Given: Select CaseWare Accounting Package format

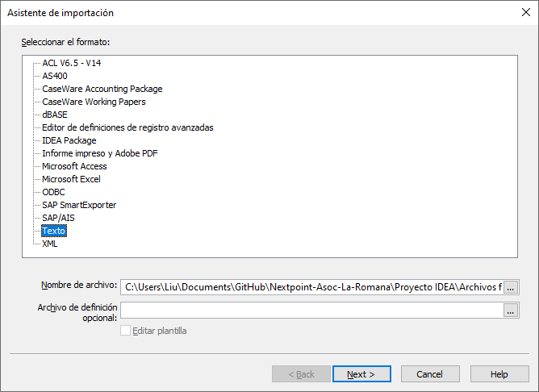Looking at the screenshot, I should 102,89.
